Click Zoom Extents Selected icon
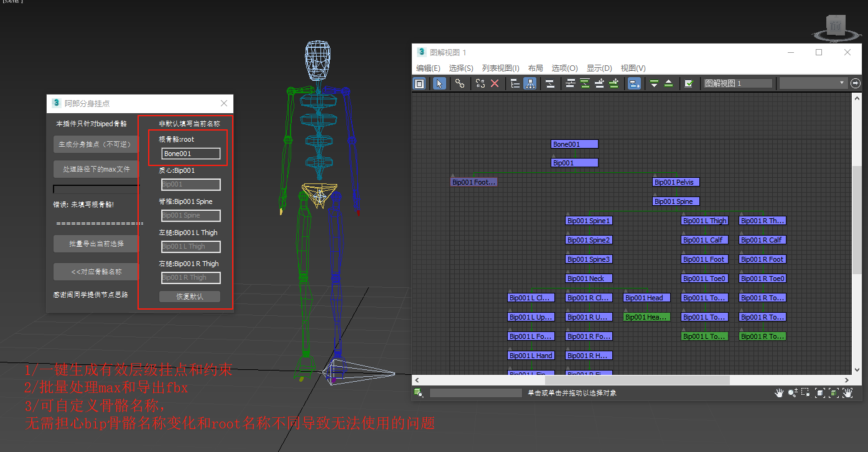The width and height of the screenshot is (868, 452). [834, 393]
